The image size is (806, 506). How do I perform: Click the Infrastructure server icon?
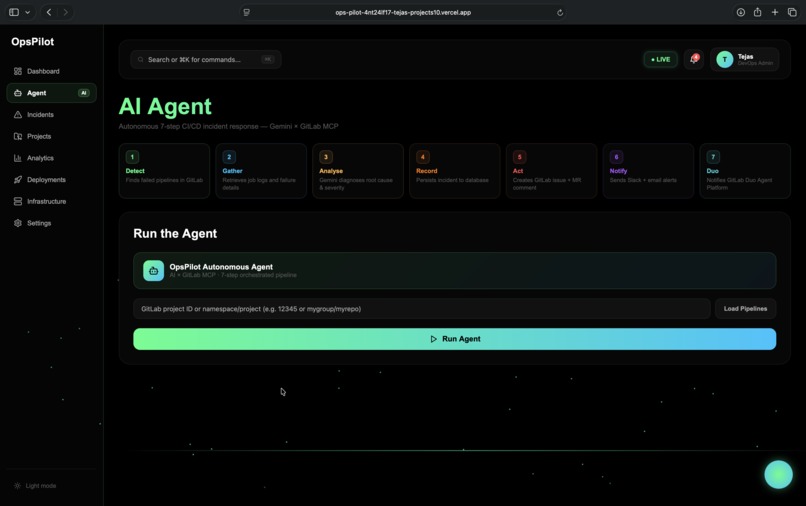click(x=18, y=201)
